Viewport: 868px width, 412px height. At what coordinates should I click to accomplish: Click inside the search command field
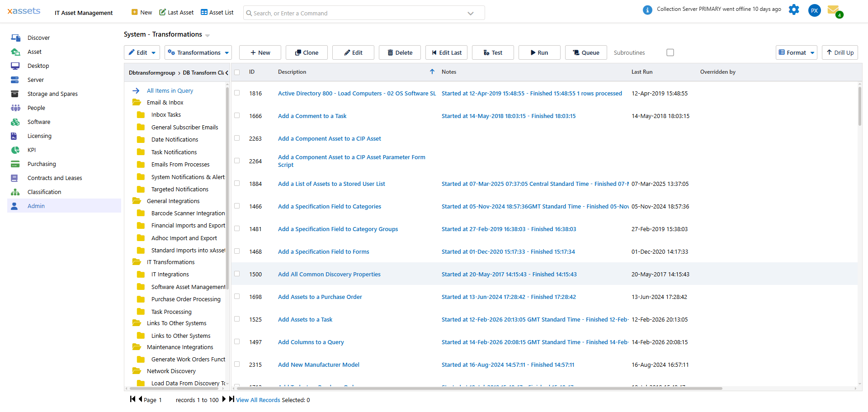(353, 13)
